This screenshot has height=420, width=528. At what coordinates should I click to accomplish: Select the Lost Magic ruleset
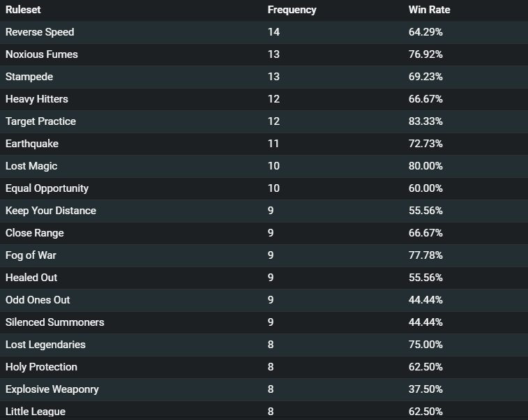tap(31, 166)
